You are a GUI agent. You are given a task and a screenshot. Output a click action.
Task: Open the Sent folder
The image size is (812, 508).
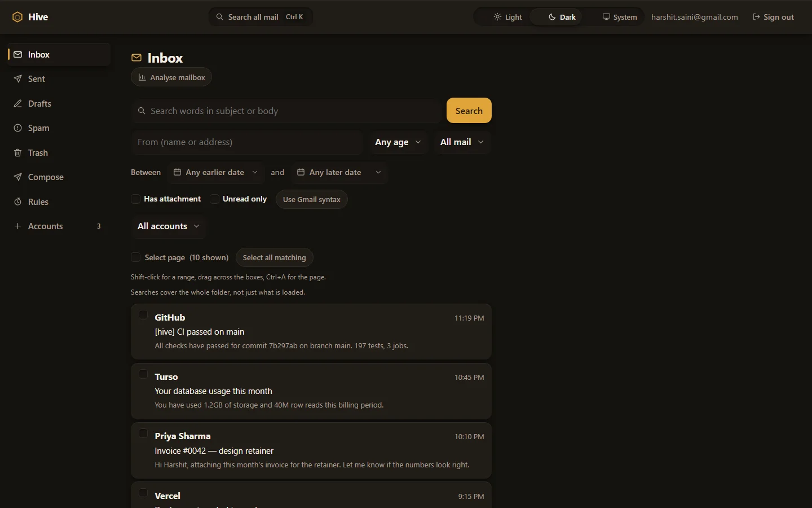pos(59,79)
